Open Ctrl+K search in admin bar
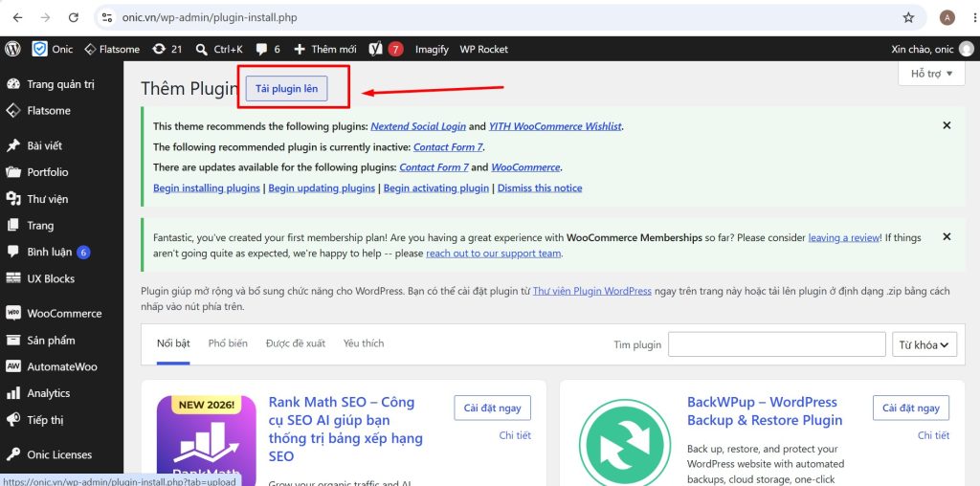Screen dimensions: 980x486 pos(219,49)
